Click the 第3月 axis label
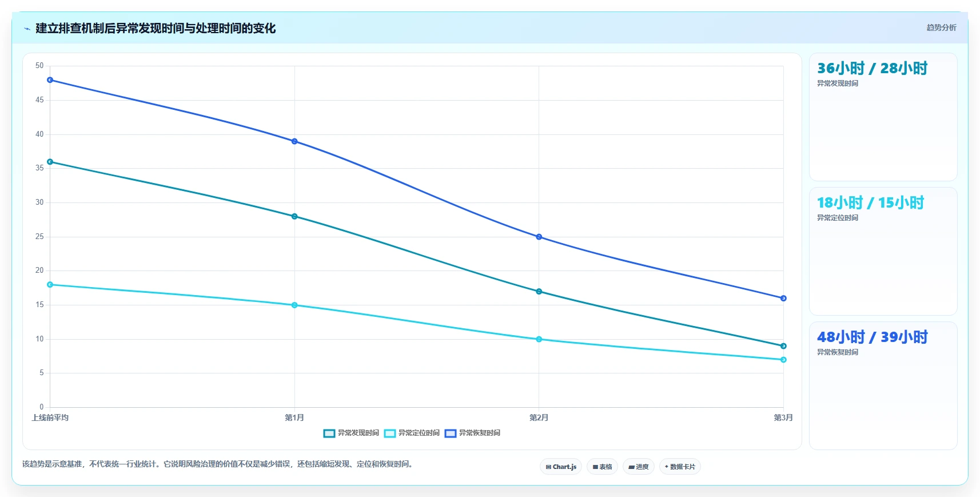Screen dimensions: 980x497 (783, 418)
